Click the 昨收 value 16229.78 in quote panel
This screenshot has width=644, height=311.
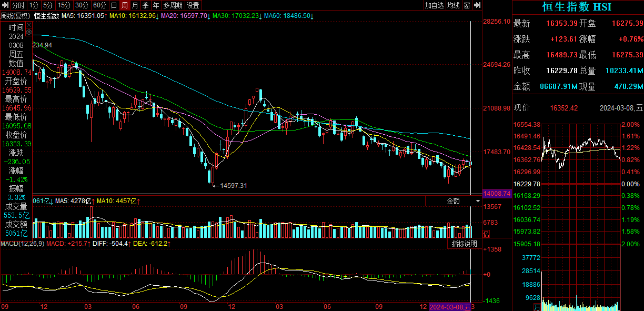click(x=562, y=71)
